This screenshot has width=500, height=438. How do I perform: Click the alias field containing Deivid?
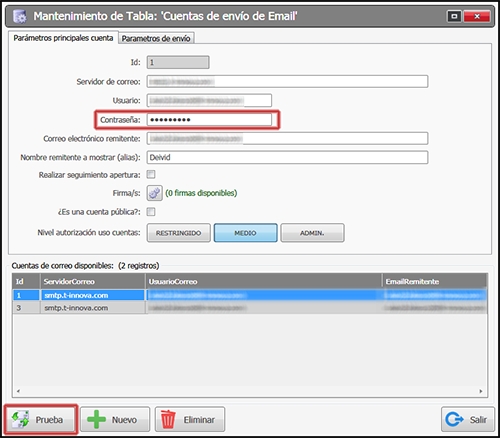pos(287,157)
